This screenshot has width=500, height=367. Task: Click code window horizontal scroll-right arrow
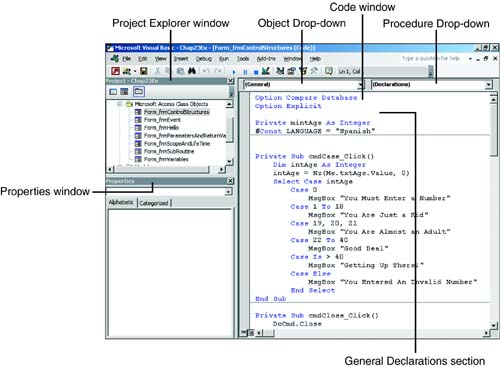pos(486,332)
